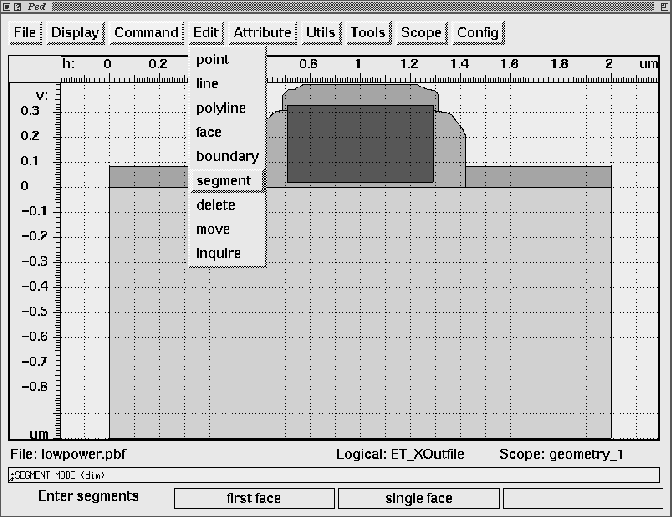Open the Scope menu
The height and width of the screenshot is (517, 672).
coord(421,33)
